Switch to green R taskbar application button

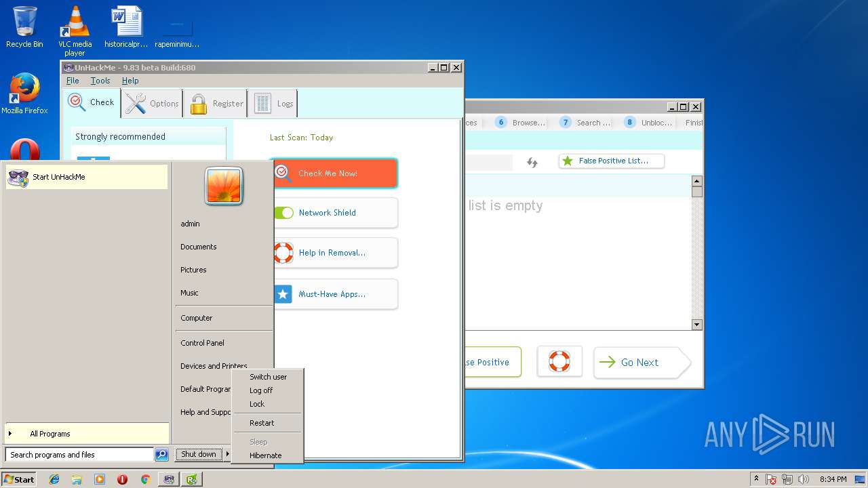pos(193,479)
